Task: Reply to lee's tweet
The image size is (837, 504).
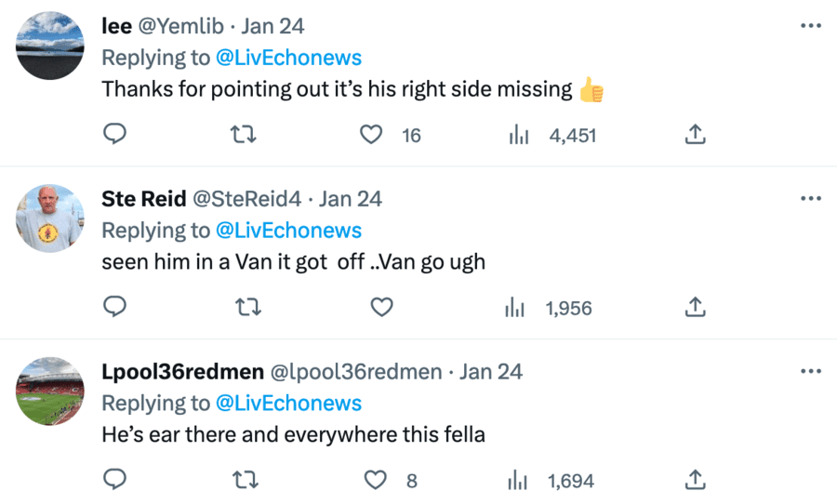Action: click(114, 135)
